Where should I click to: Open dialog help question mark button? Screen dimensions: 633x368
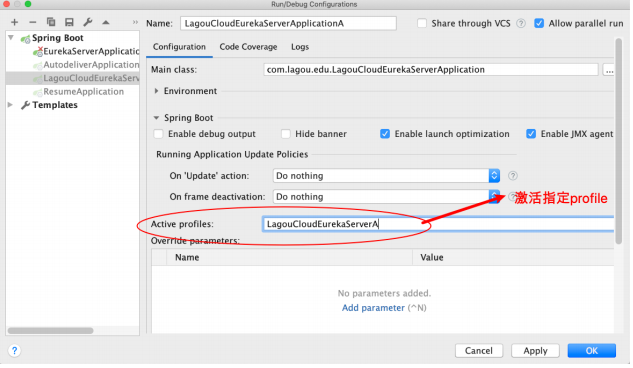tap(15, 351)
